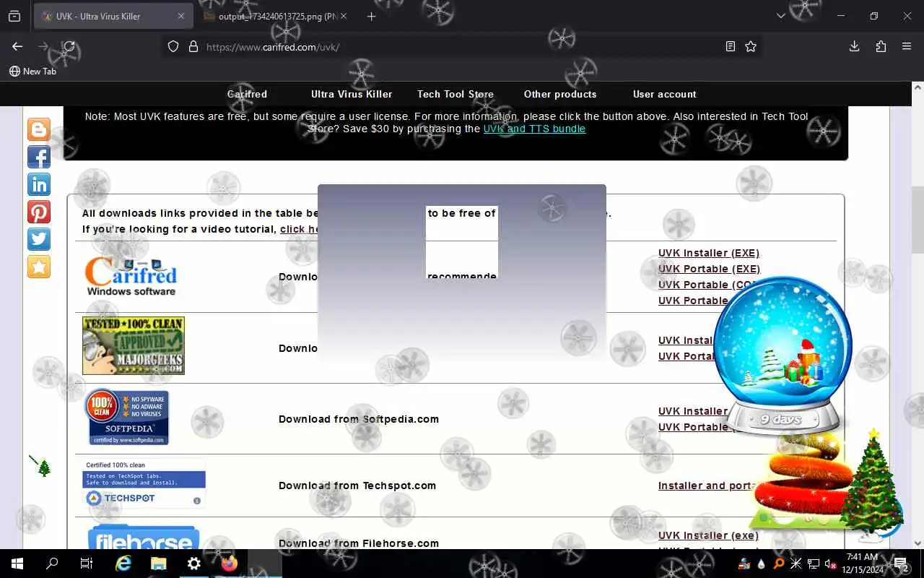Open the User account menu

(665, 94)
